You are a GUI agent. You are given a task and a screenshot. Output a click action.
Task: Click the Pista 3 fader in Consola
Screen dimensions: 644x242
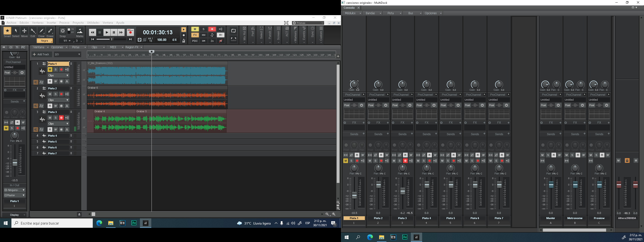tap(402, 191)
